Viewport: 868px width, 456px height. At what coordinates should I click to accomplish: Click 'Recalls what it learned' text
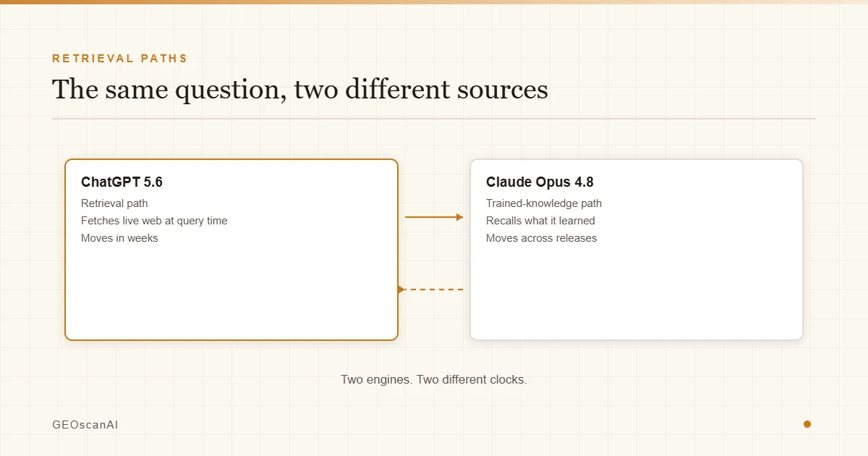click(x=540, y=221)
